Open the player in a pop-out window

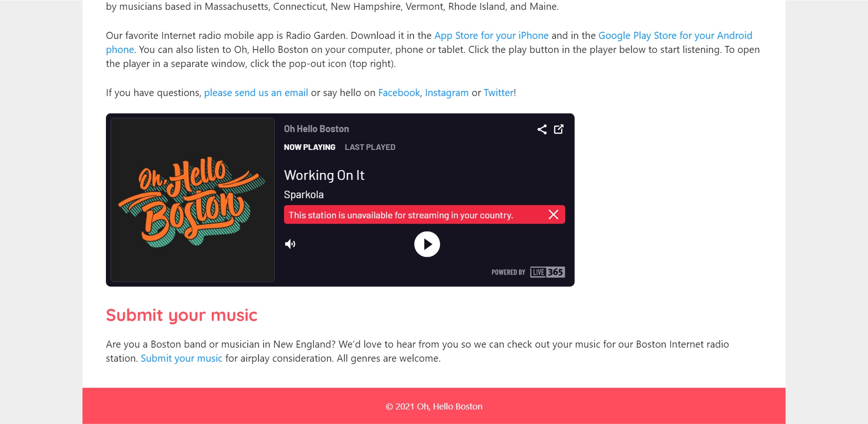(559, 129)
